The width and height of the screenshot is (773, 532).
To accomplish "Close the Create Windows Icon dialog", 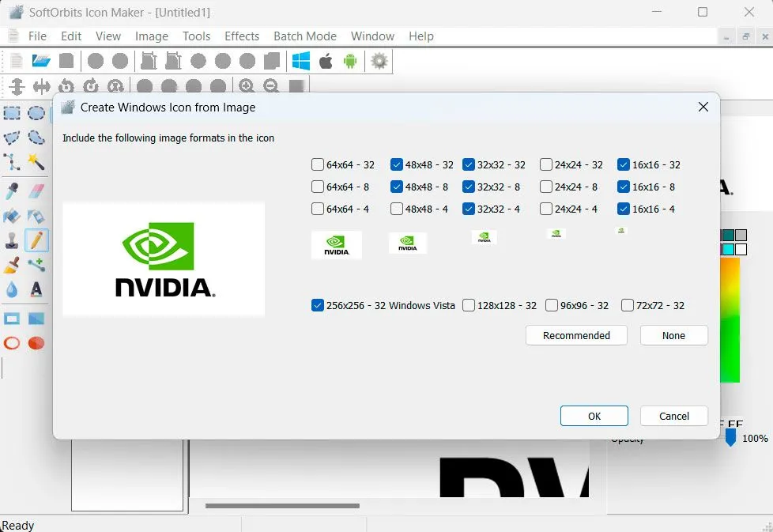I will click(x=703, y=107).
